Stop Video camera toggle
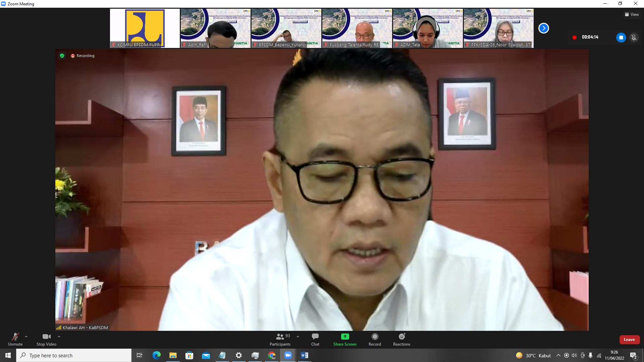The width and height of the screenshot is (644, 362). coord(46,339)
